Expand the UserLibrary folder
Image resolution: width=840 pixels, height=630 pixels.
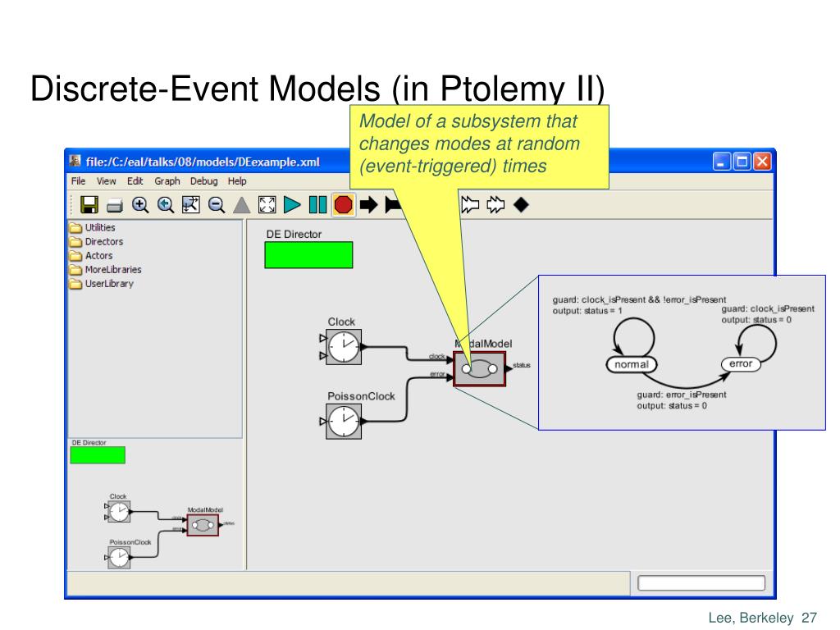coord(102,283)
